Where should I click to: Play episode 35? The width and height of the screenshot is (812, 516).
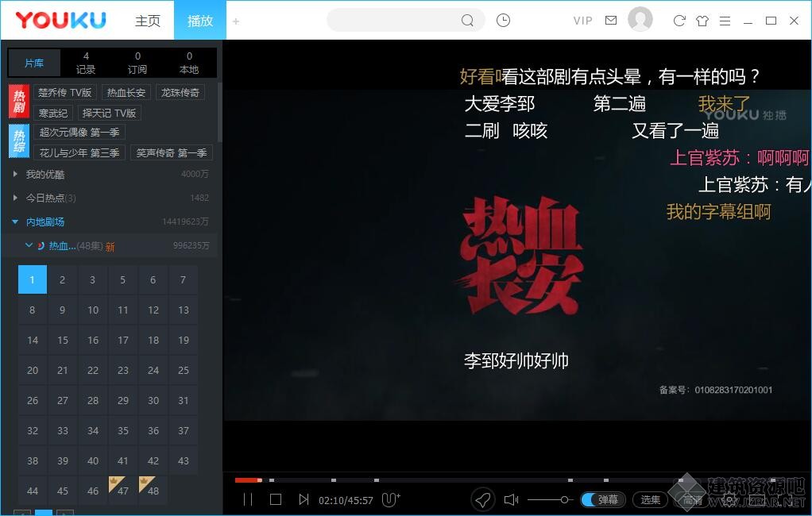[122, 430]
